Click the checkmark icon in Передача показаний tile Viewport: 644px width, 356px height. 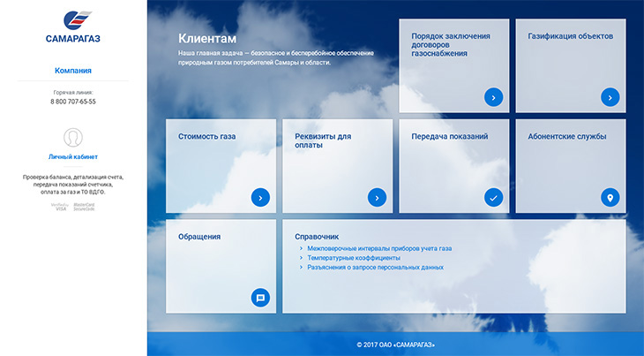click(x=493, y=198)
